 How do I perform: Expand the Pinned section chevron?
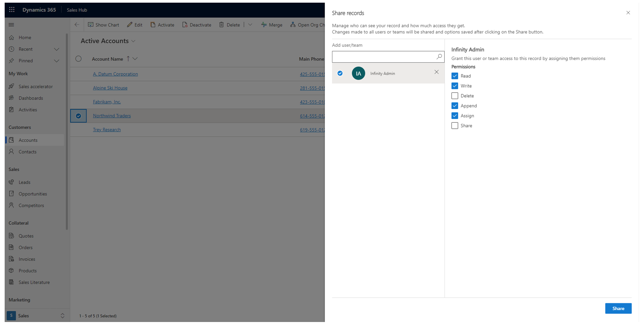pyautogui.click(x=57, y=61)
